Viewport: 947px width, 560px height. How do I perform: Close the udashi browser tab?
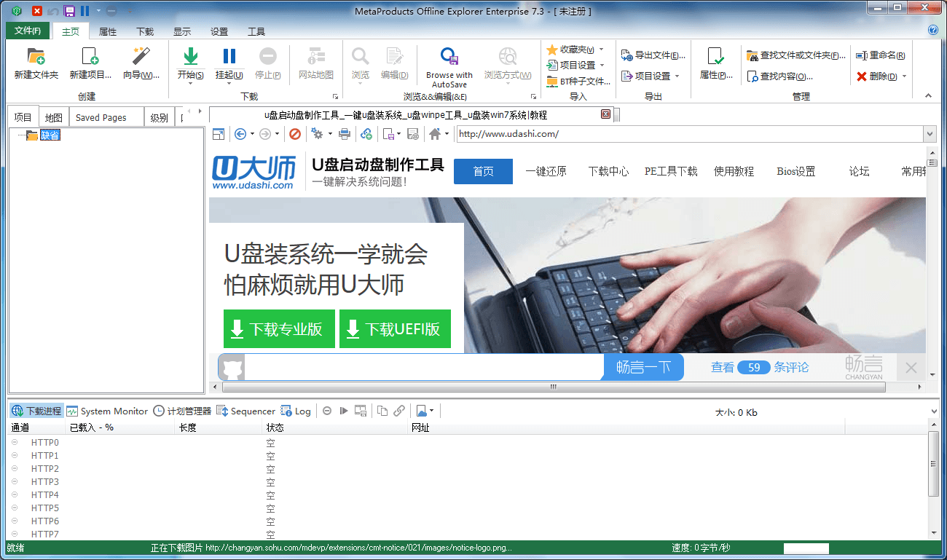(605, 114)
